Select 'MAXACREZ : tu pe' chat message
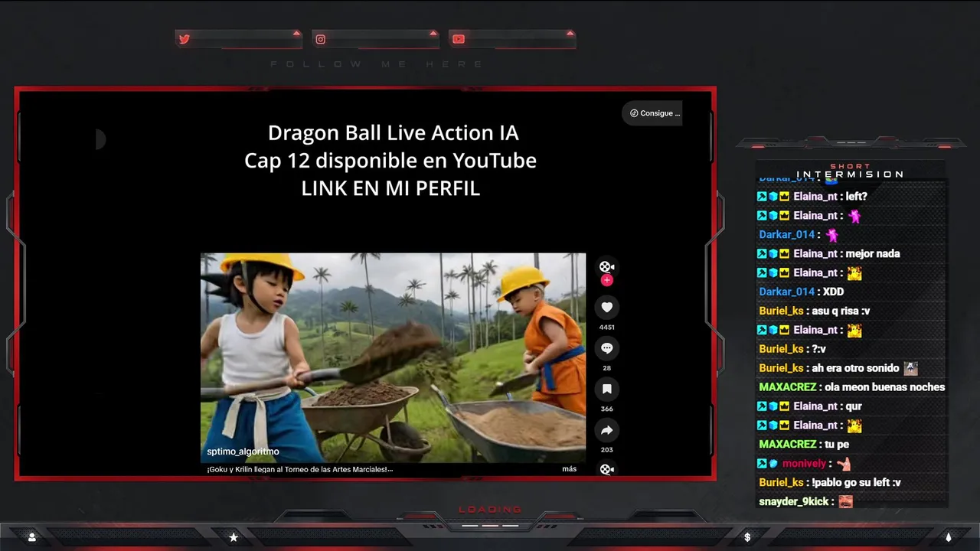980x551 pixels. point(804,445)
